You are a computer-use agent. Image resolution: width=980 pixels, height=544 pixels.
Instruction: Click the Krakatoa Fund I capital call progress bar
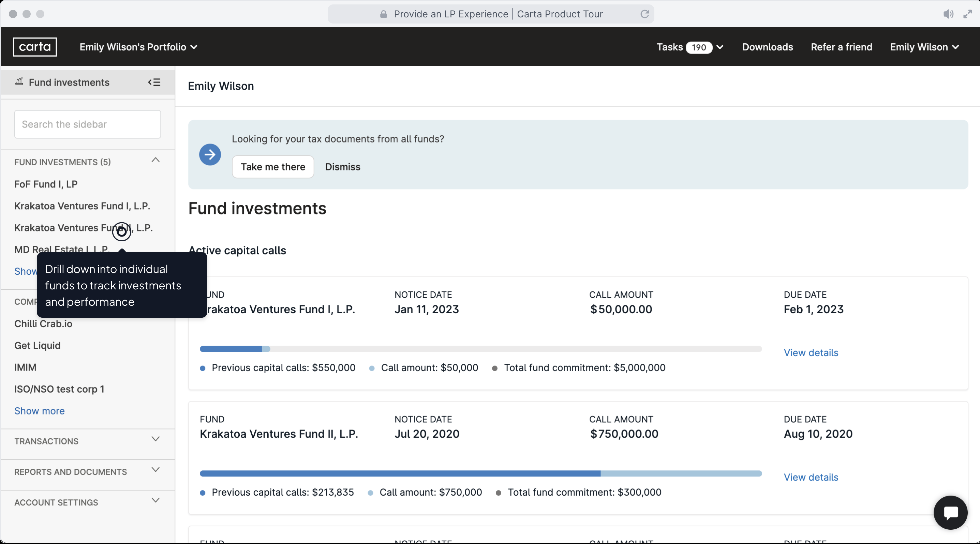click(480, 349)
